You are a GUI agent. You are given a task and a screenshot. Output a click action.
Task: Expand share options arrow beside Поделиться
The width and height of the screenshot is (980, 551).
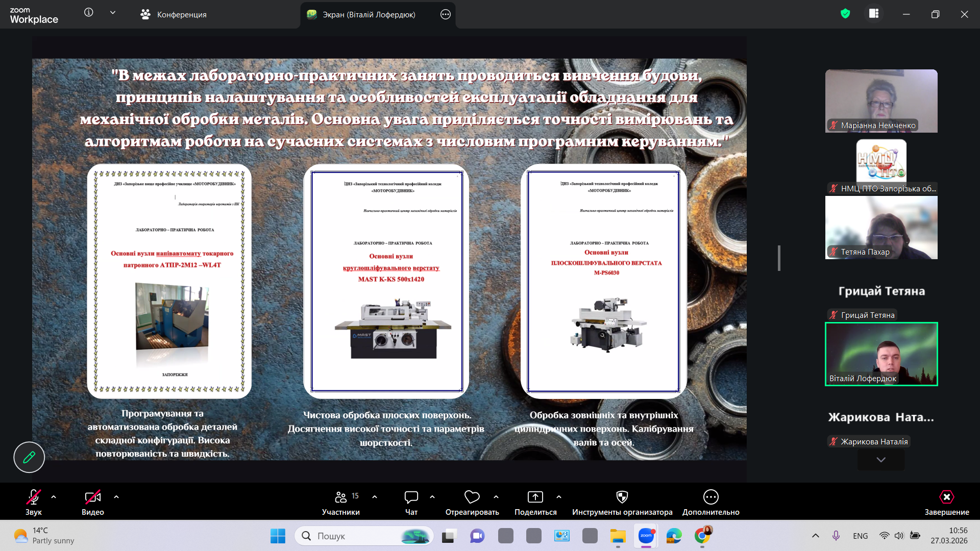pyautogui.click(x=559, y=496)
